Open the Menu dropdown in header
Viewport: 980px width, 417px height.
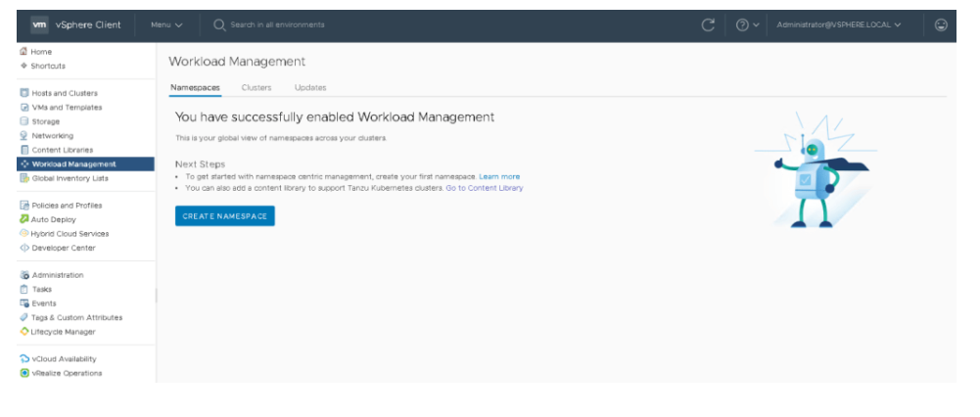165,24
